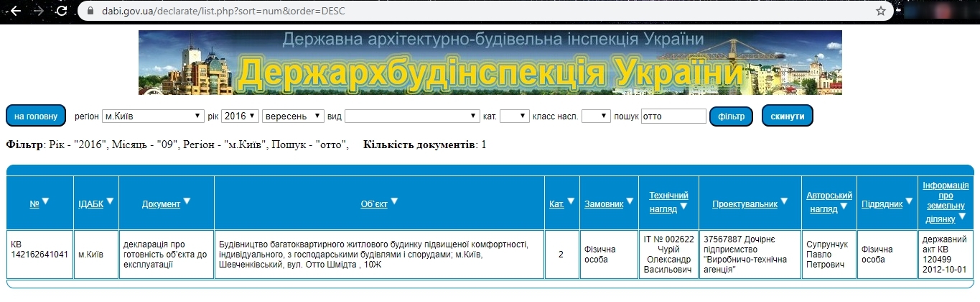The width and height of the screenshot is (980, 302).
Task: Select the державний акт КВ 120499 cell
Action: click(946, 255)
